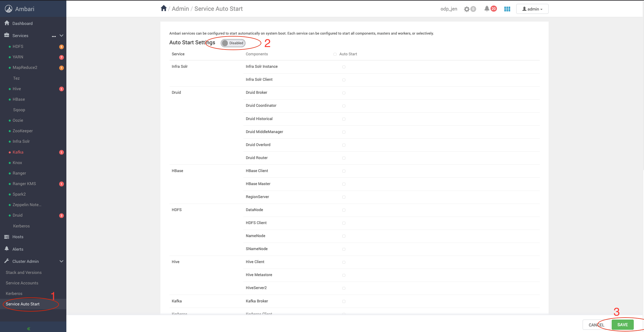Screen dimensions: 644x332
Task: Click the YARN alert badge showing 7
Action: point(61,57)
